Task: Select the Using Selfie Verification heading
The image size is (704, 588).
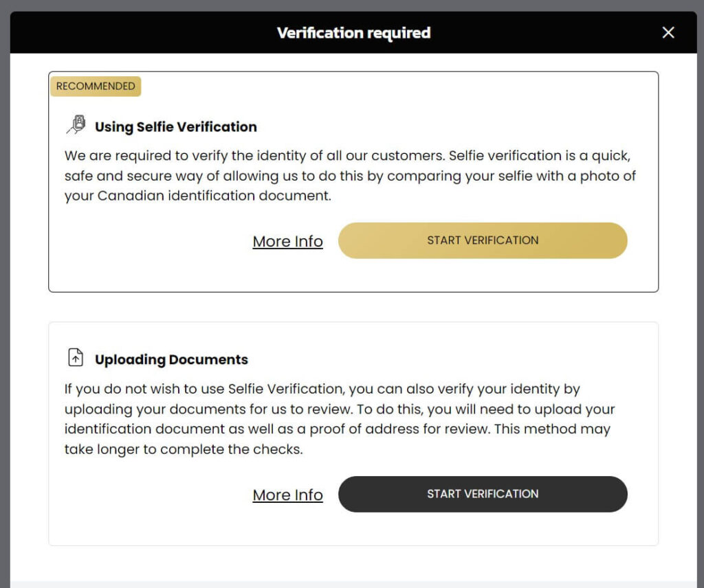Action: 176,127
